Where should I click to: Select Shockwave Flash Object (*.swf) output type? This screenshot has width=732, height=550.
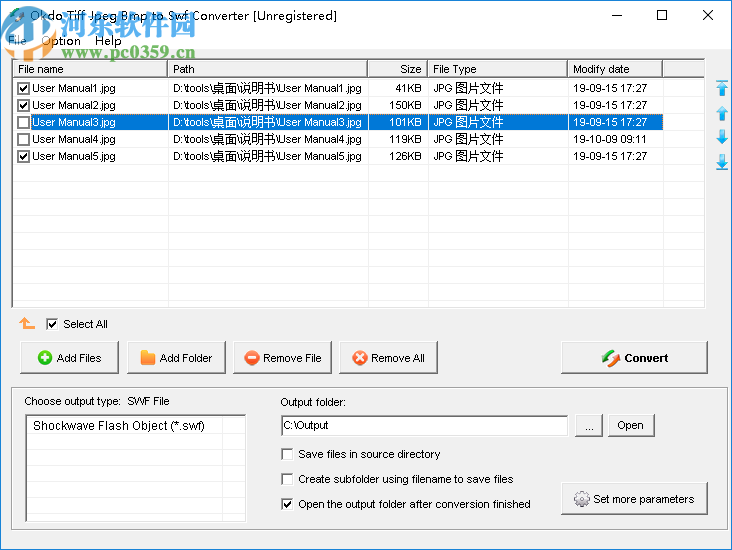tap(119, 426)
